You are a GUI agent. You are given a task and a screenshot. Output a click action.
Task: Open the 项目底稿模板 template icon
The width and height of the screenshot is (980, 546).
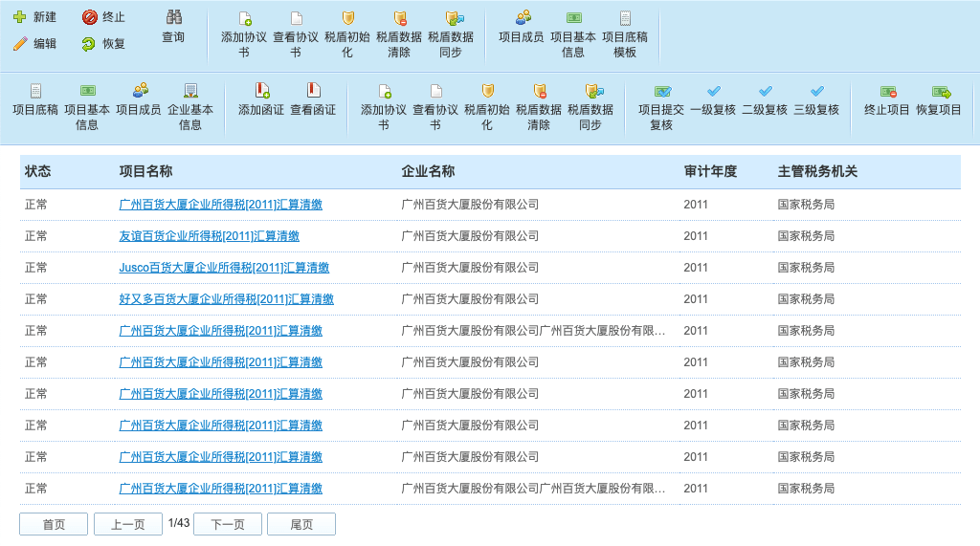[625, 35]
